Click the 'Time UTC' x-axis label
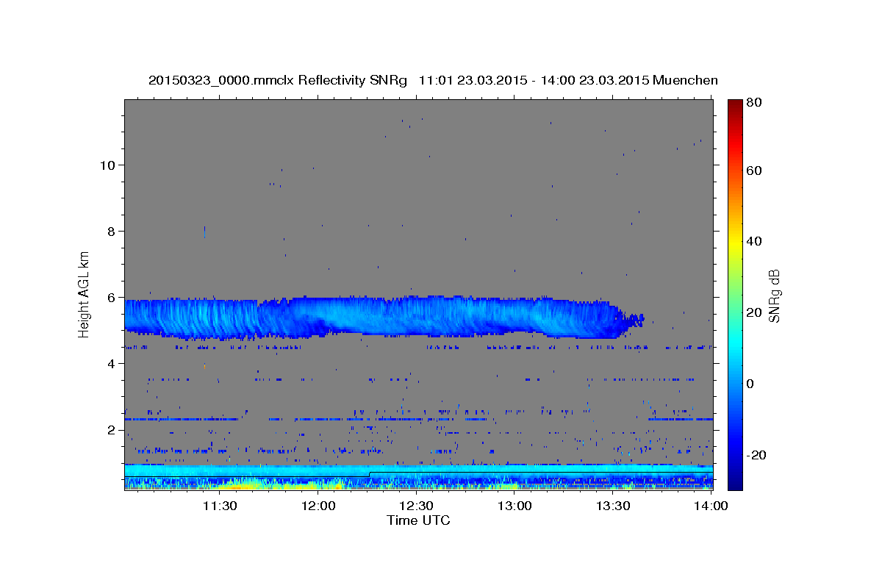This screenshot has width=882, height=588. coord(418,520)
